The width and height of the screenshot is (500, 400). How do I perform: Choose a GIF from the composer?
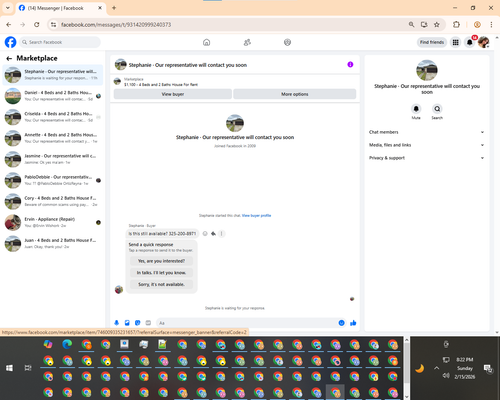(x=148, y=323)
